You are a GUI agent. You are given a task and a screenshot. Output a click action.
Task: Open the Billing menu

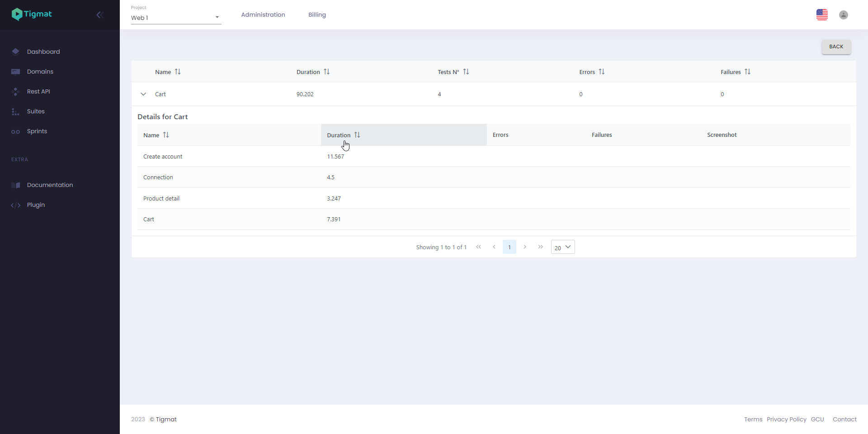(x=317, y=15)
